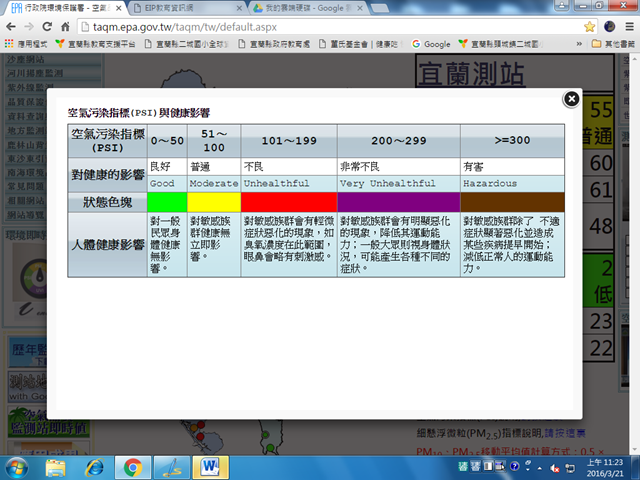This screenshot has height=480, width=640.
Task: Click the red Unhealthful status color block
Action: point(289,202)
